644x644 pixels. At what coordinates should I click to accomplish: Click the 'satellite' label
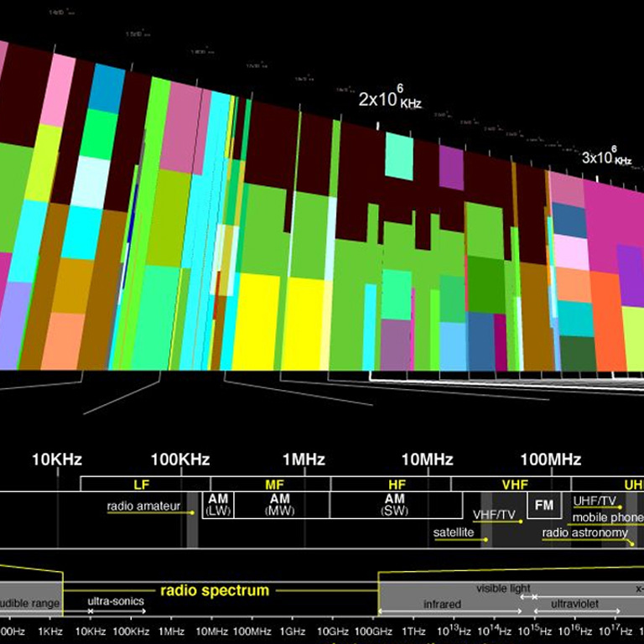(x=453, y=532)
